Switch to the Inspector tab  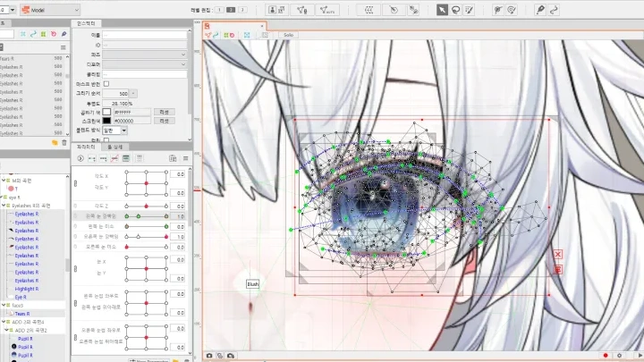[86, 23]
